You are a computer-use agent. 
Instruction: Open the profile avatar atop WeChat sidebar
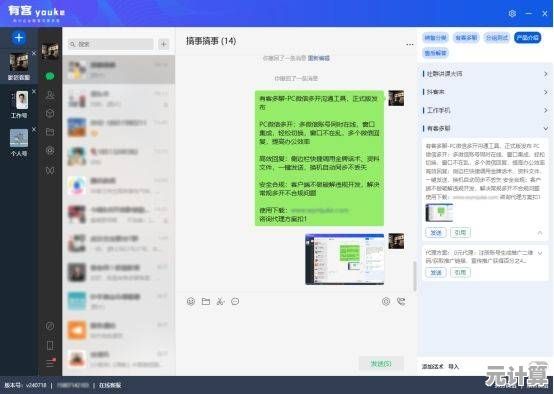coord(50,51)
